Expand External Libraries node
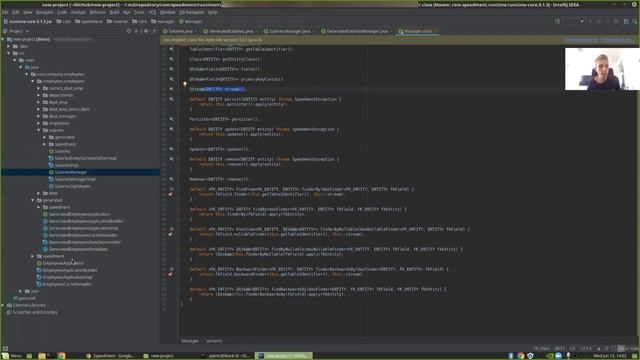640x360 pixels. pos(3,305)
